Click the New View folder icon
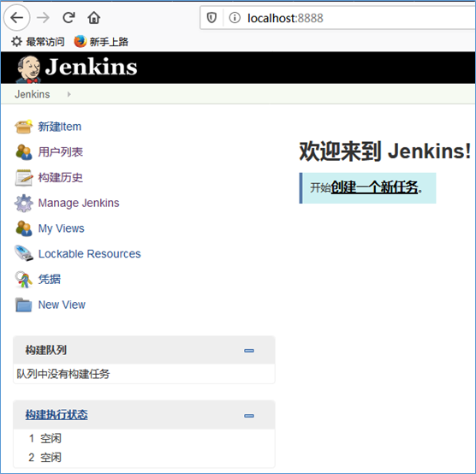This screenshot has width=476, height=474. click(x=23, y=305)
